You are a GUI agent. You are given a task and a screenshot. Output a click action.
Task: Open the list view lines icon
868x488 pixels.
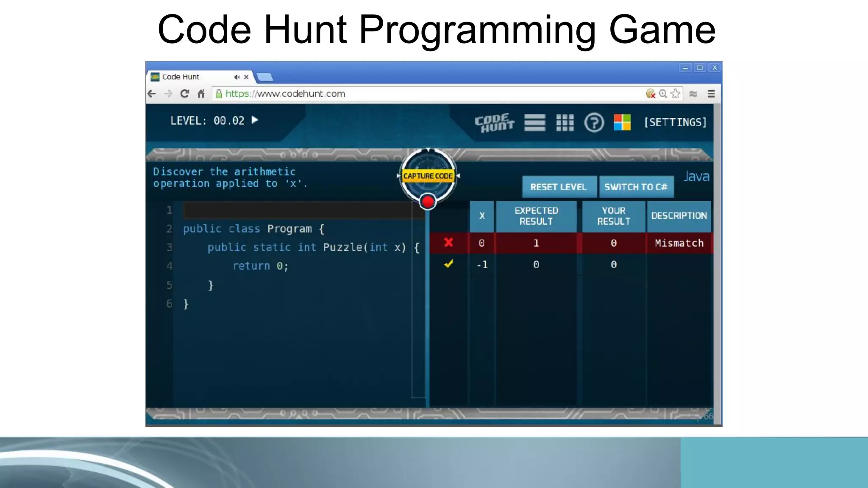tap(534, 123)
